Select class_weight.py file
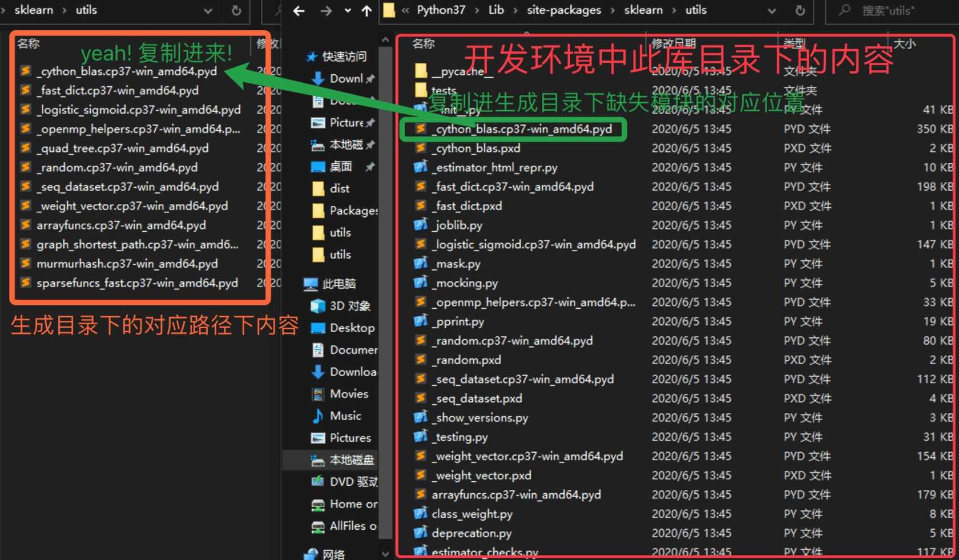This screenshot has width=959, height=560. pyautogui.click(x=472, y=514)
